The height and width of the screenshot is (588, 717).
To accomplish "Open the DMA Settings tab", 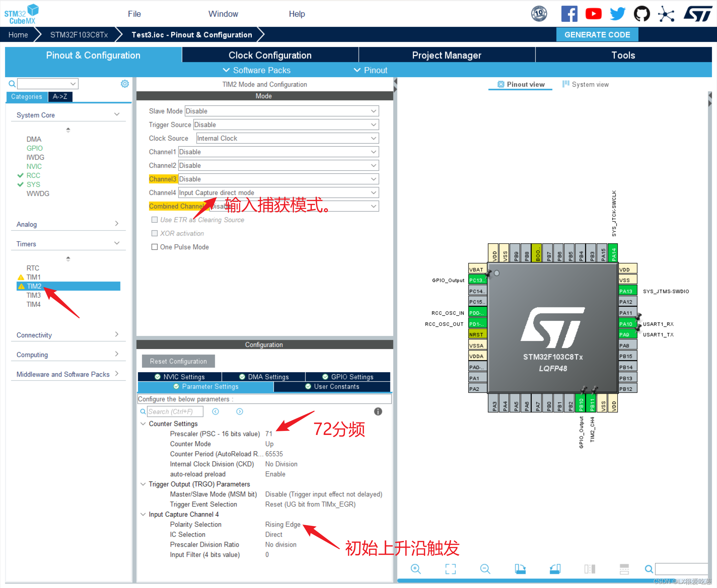I will [x=264, y=377].
